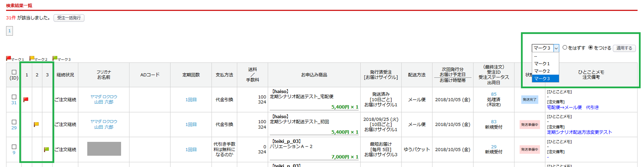Click the red flag in order 31 row
The width and height of the screenshot is (644, 167).
pyautogui.click(x=26, y=100)
